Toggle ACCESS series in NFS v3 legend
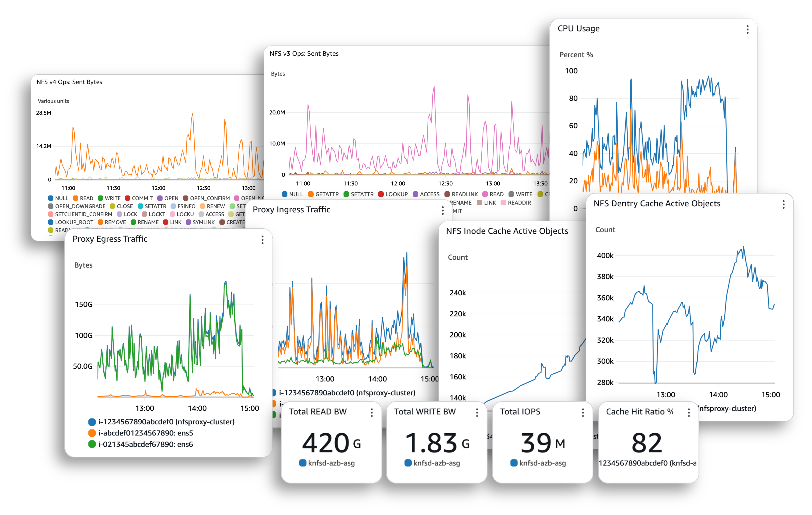 (x=426, y=194)
